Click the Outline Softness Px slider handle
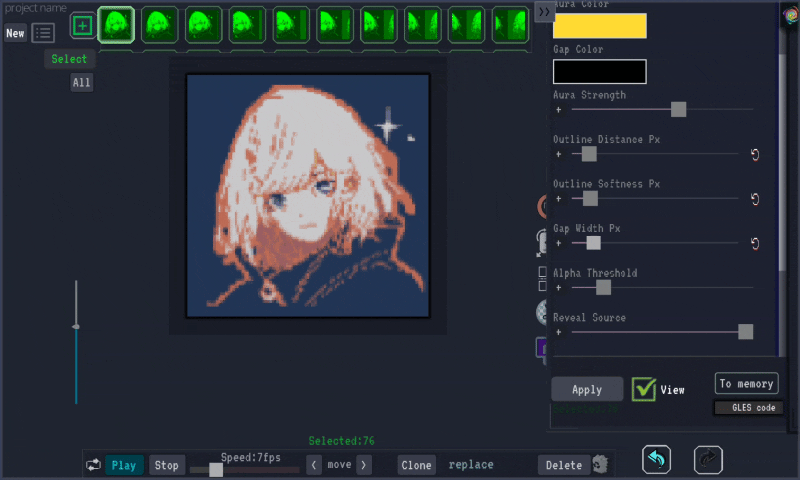Image resolution: width=800 pixels, height=480 pixels. [590, 198]
